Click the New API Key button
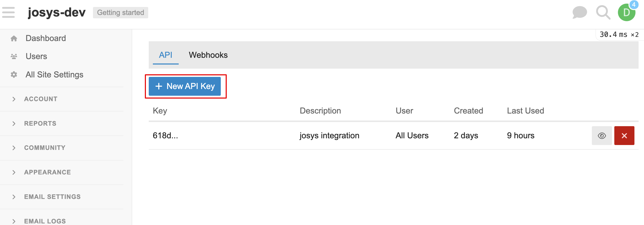 coord(185,86)
